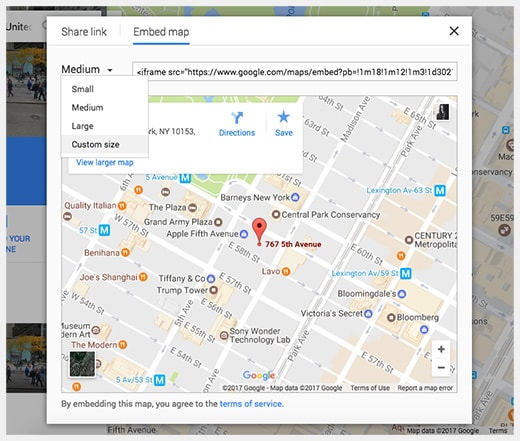Click the Apple Fifth Avenue shop marker
This screenshot has height=441, width=520.
tap(244, 234)
